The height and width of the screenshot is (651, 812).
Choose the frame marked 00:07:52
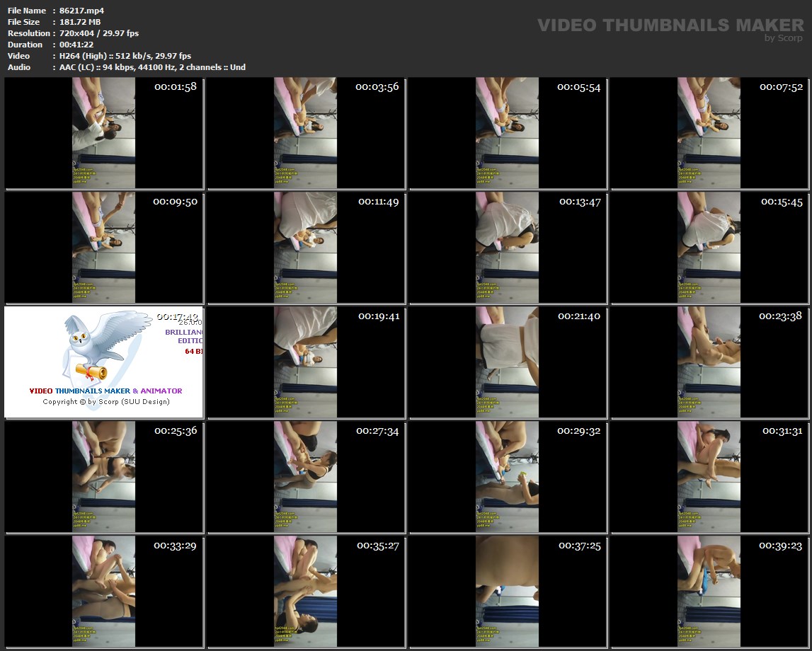709,133
